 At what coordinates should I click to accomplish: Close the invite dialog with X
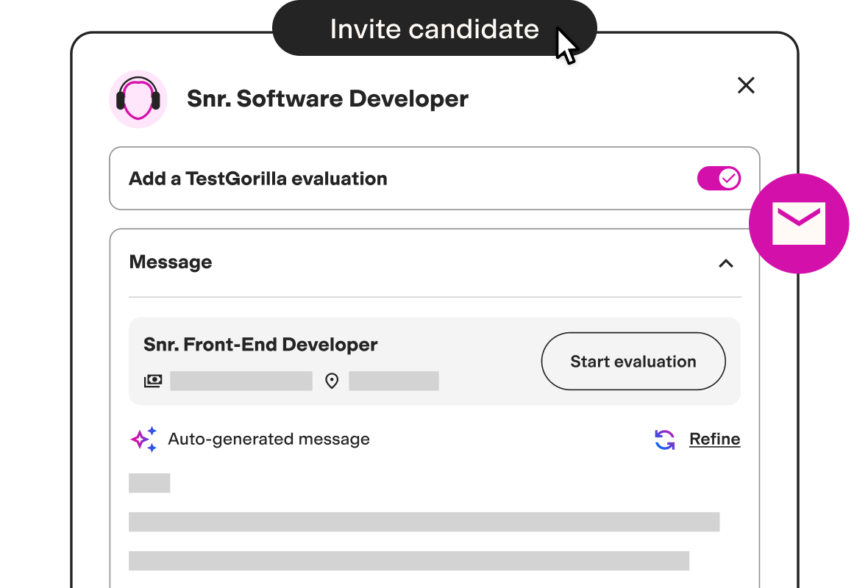tap(746, 85)
